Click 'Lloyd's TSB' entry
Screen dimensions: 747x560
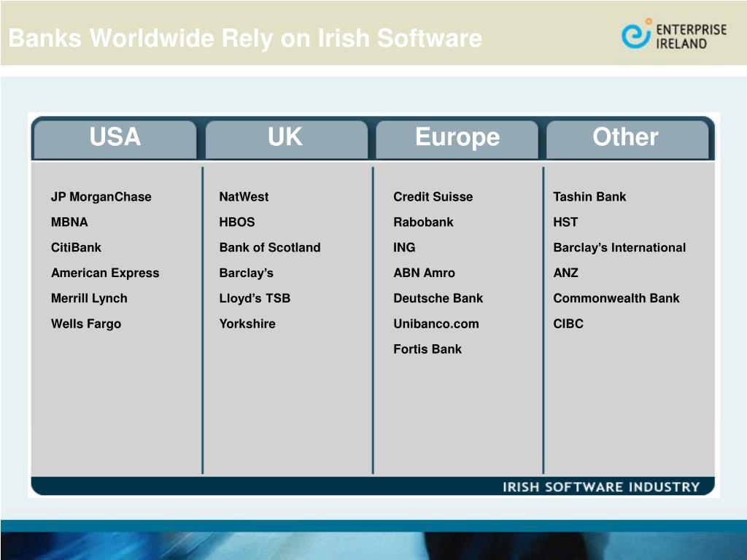pyautogui.click(x=255, y=298)
